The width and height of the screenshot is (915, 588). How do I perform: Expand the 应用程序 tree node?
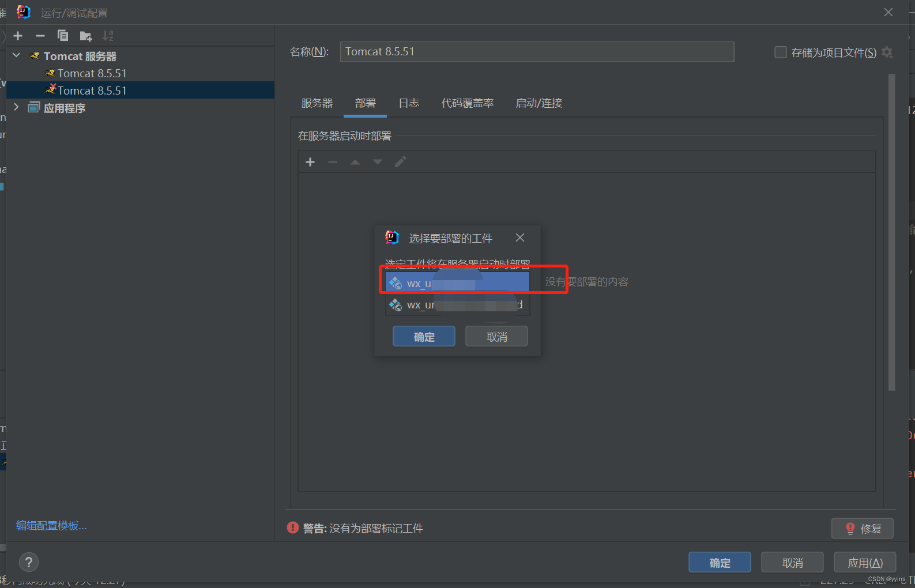pos(17,107)
